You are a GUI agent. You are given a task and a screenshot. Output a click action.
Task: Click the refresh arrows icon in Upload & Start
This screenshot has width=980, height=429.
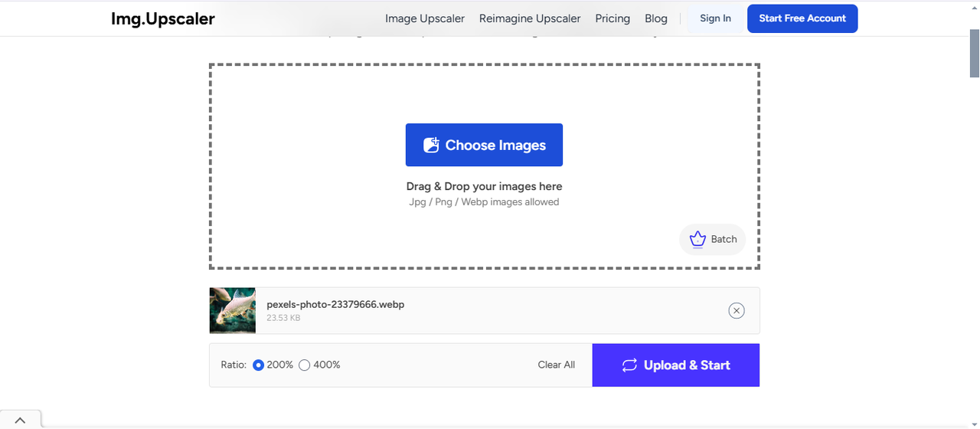coord(629,365)
